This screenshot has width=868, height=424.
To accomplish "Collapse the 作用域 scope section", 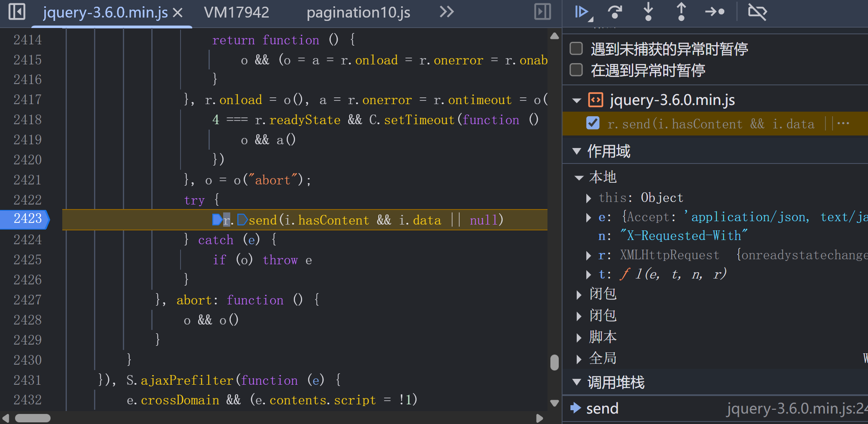I will (x=577, y=151).
